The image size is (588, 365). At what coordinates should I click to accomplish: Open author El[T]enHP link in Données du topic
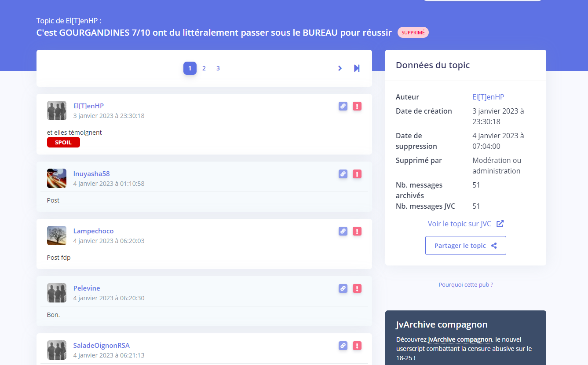point(488,97)
